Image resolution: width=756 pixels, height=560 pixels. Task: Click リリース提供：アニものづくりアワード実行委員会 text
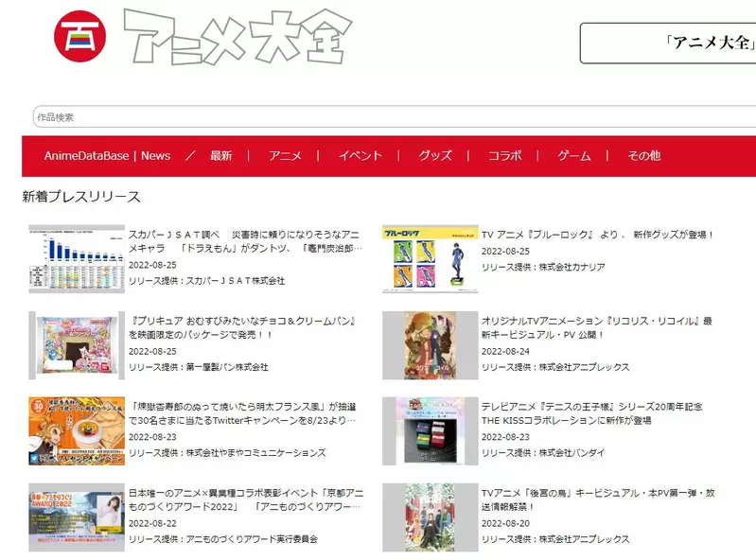222,539
